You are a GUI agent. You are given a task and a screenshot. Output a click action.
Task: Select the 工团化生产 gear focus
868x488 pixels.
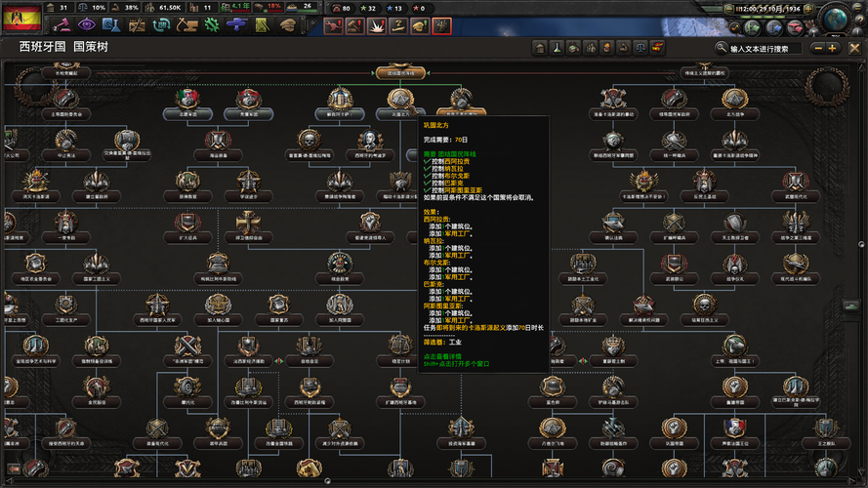pos(65,310)
